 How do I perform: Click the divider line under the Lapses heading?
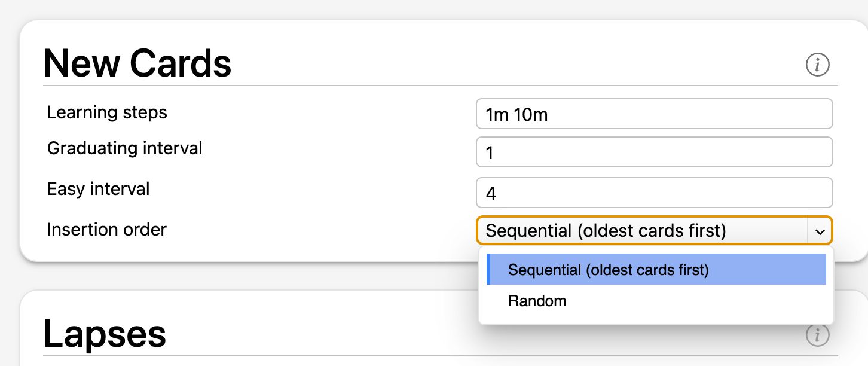441,356
